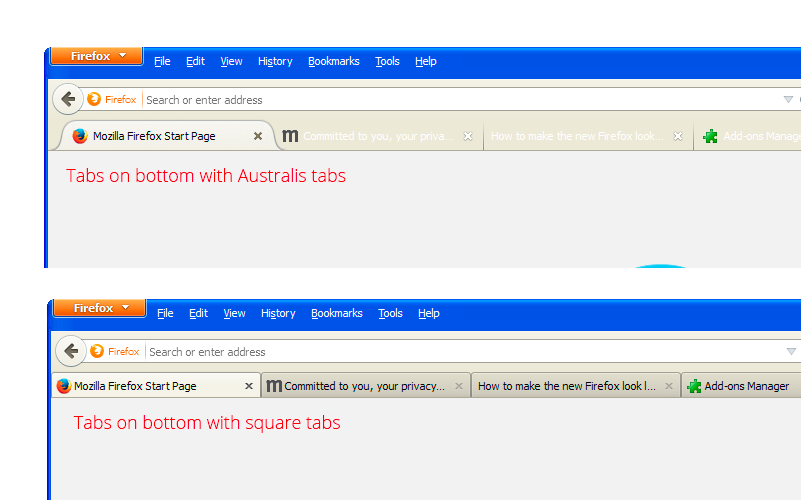801x500 pixels.
Task: Expand top address bar history dropdown arrow
Action: pos(788,100)
